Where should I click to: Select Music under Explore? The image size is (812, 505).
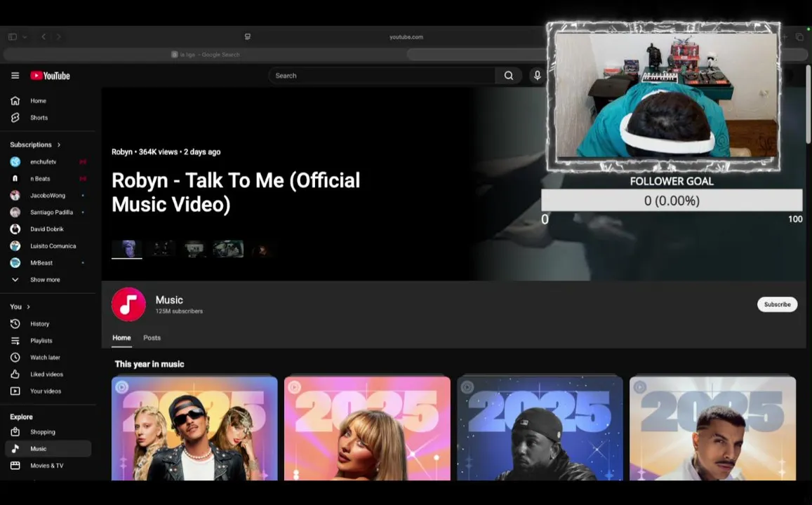(x=48, y=449)
